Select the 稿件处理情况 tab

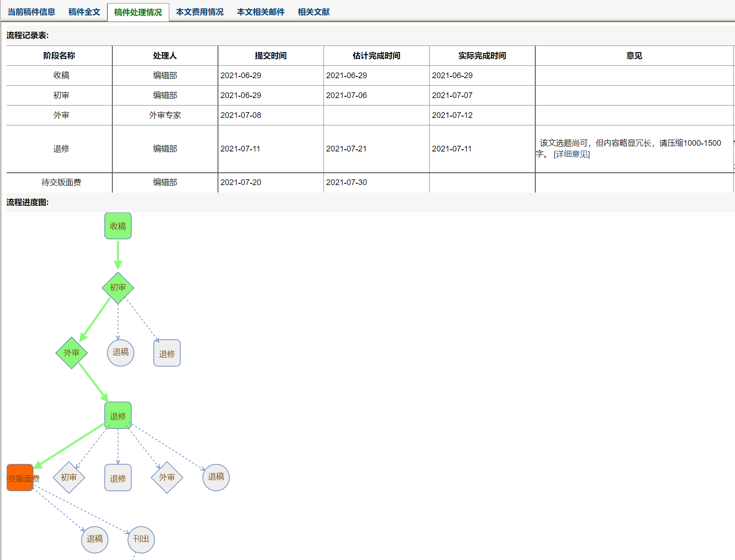tap(138, 12)
